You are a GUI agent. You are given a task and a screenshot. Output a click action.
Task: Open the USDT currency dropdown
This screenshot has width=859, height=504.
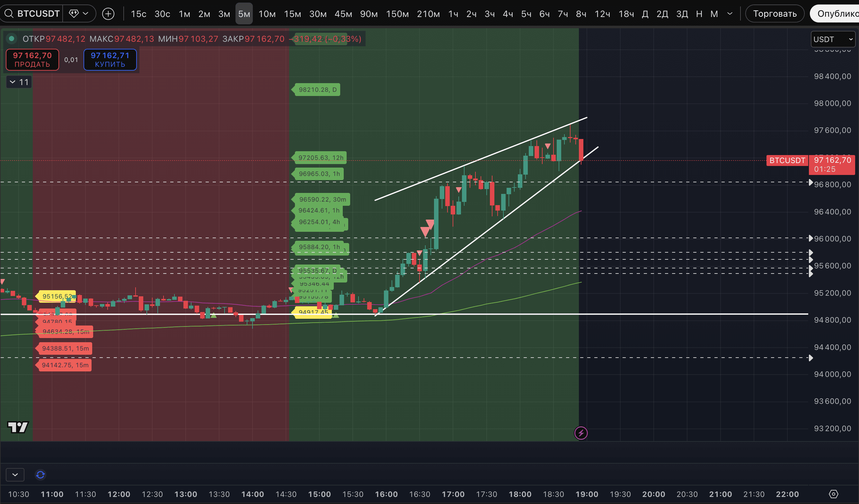tap(832, 39)
